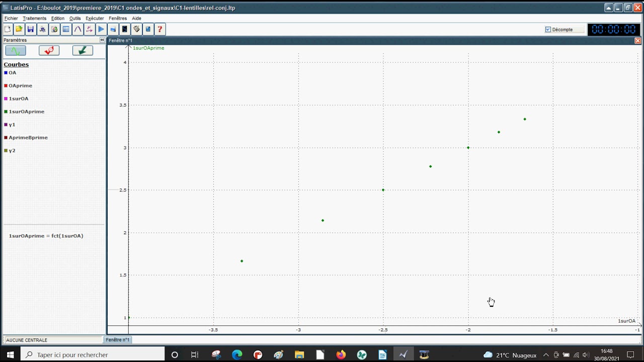This screenshot has width=644, height=362.
Task: Open the curve modelling toolbar icon
Action: [x=78, y=29]
